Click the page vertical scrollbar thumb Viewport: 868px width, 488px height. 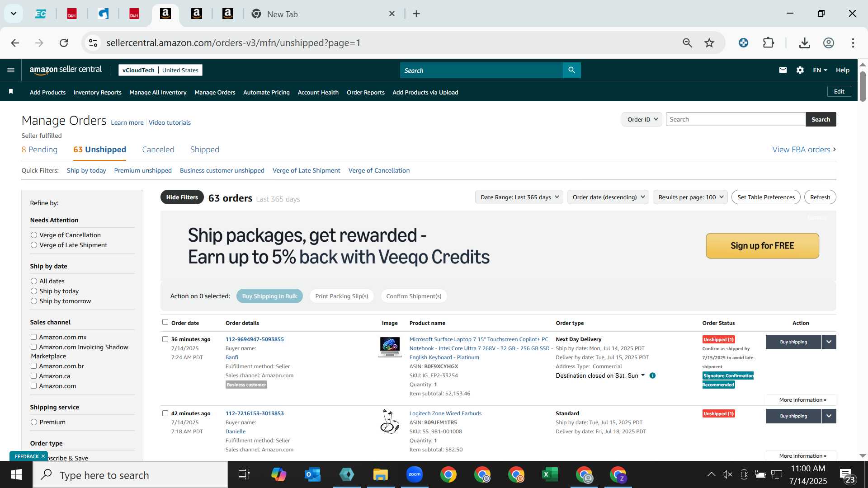(x=863, y=86)
